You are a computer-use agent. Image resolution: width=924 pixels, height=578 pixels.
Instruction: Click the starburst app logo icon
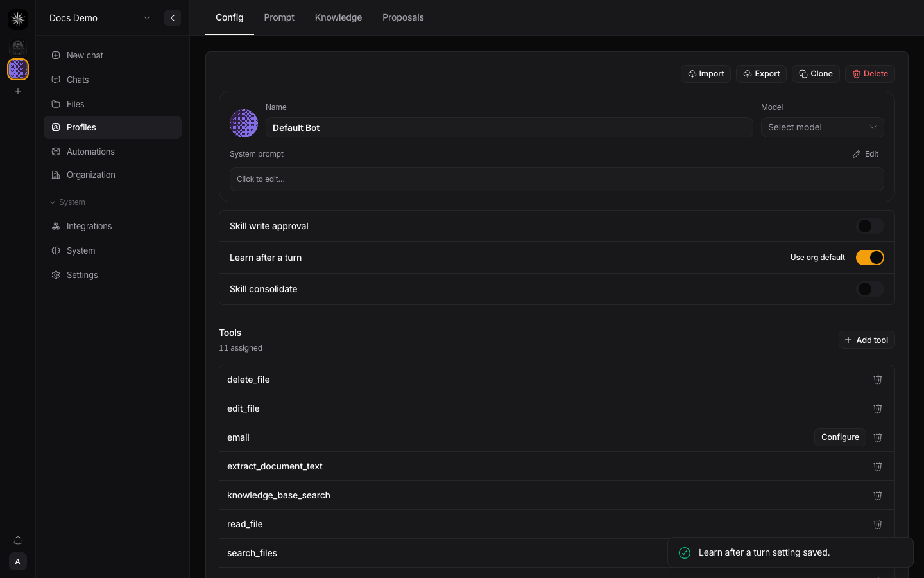[x=18, y=19]
